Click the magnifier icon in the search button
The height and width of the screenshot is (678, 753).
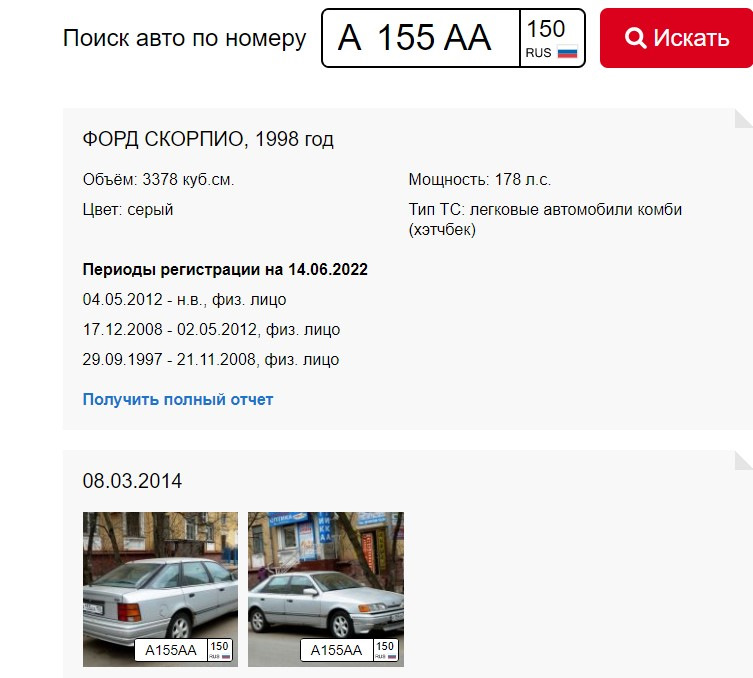(x=634, y=38)
